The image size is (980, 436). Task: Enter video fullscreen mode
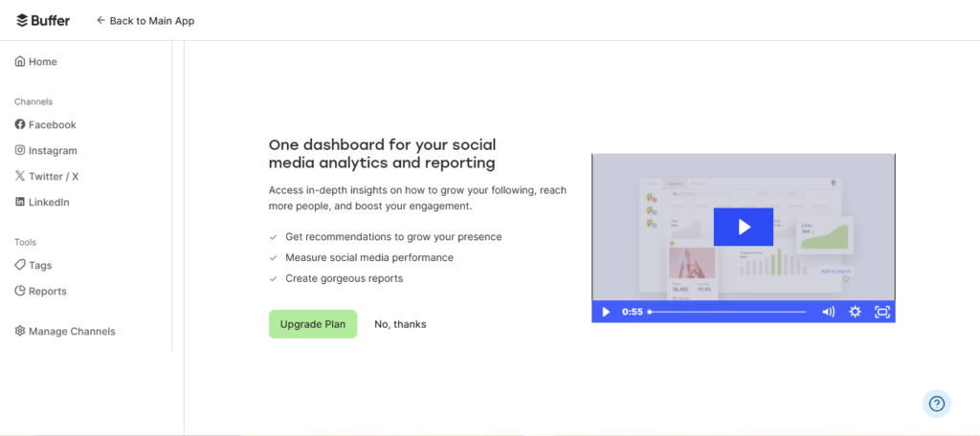(881, 312)
